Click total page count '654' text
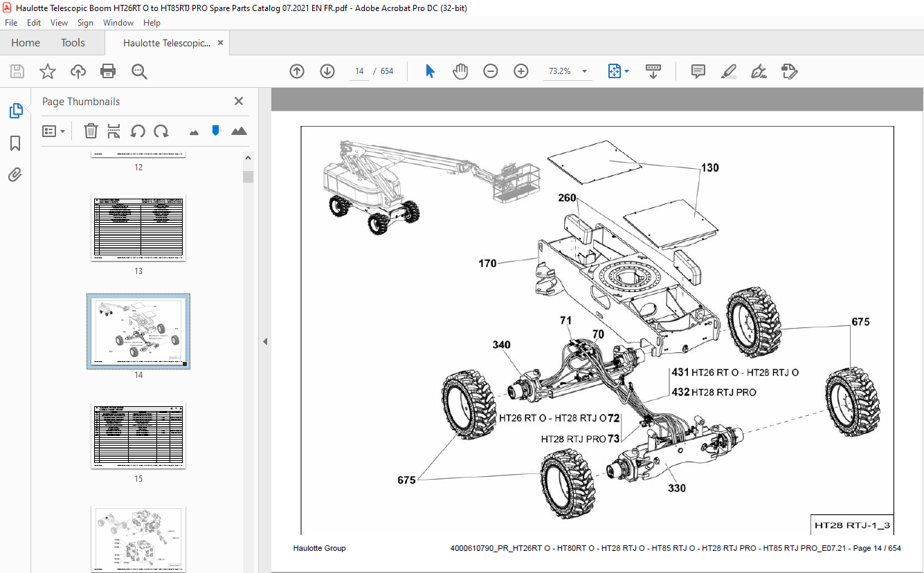This screenshot has height=573, width=924. (387, 71)
